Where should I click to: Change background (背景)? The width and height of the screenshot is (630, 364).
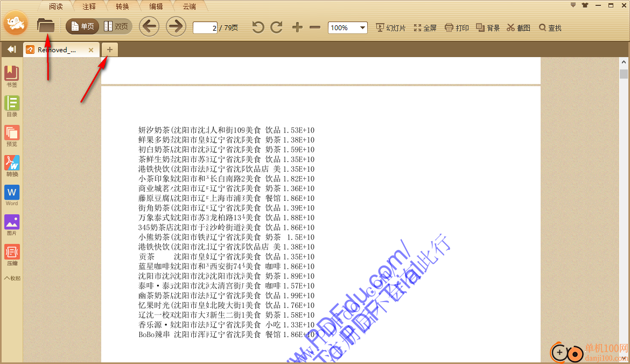tap(488, 27)
